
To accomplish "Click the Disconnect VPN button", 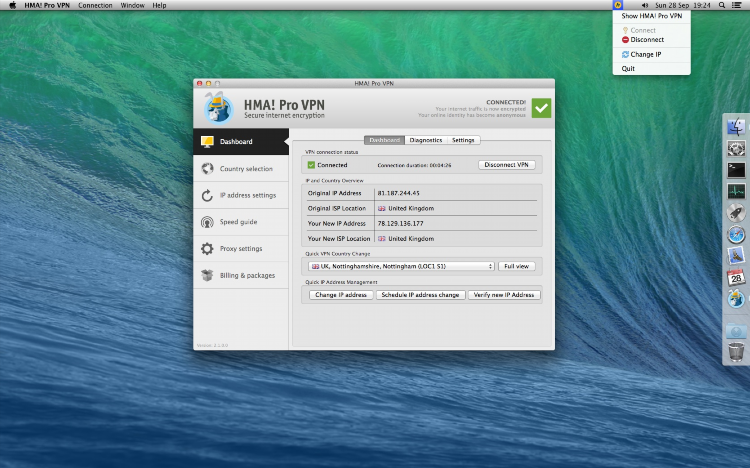I will (x=507, y=165).
